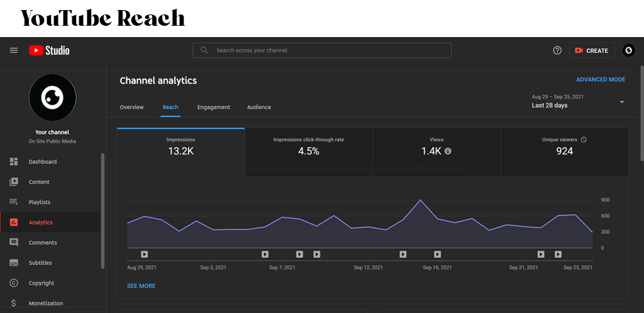
Task: Click the YouTube Studio logo
Action: (49, 50)
